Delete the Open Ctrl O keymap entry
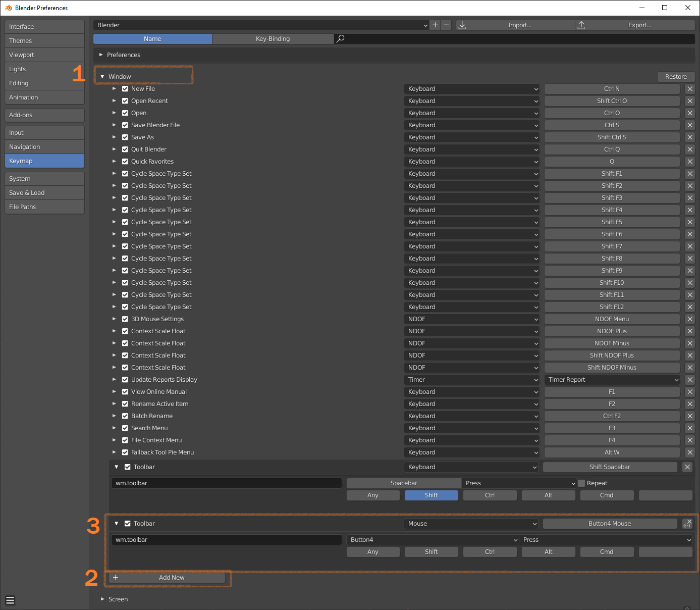 tap(690, 113)
